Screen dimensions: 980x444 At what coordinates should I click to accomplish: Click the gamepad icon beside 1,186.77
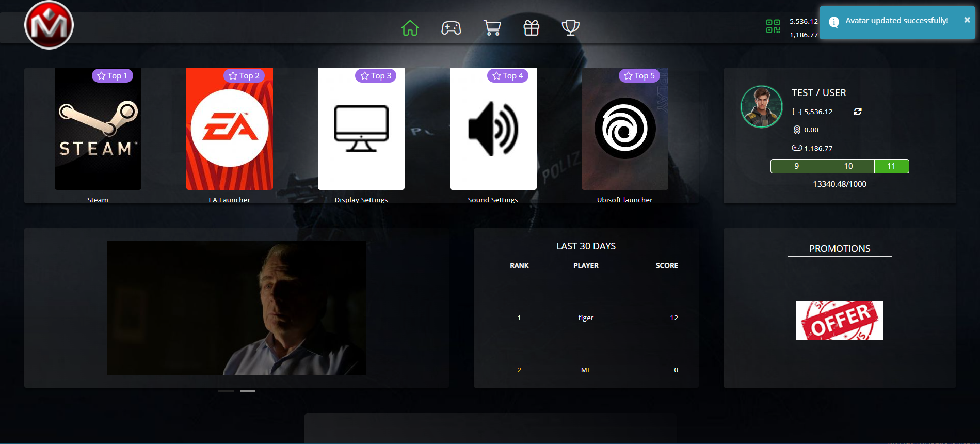(x=797, y=148)
